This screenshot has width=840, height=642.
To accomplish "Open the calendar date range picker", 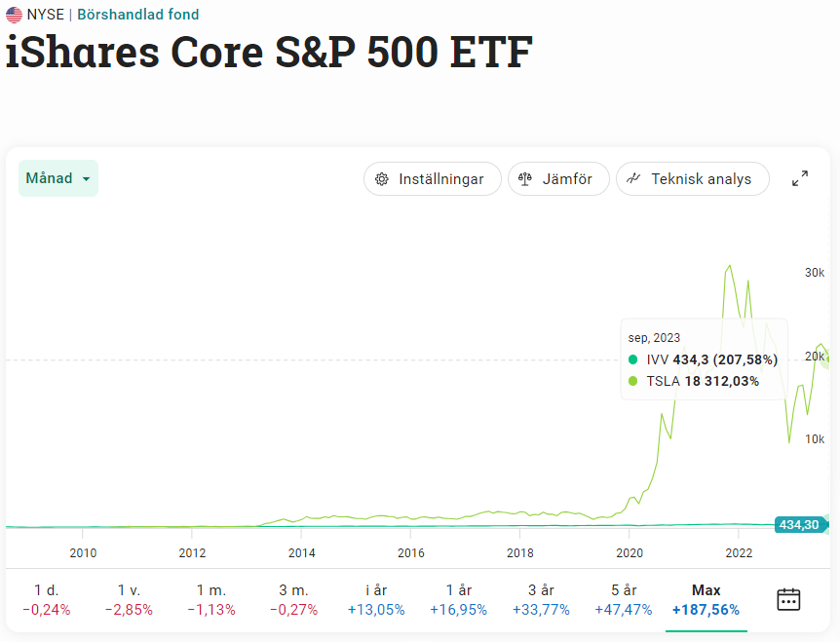I will [787, 599].
